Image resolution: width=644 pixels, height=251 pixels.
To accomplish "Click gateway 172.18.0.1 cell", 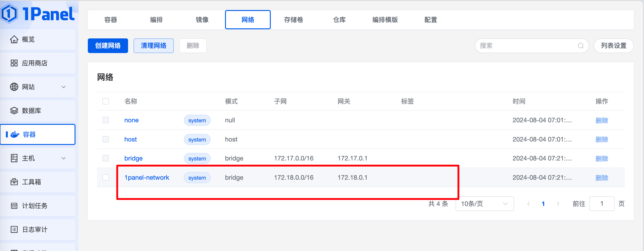I will 352,177.
